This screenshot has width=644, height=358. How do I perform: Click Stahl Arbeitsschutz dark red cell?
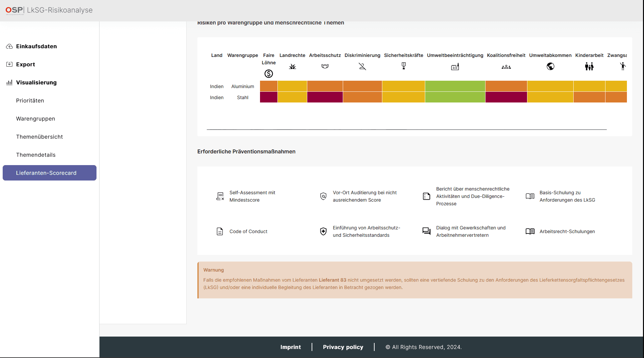[325, 97]
